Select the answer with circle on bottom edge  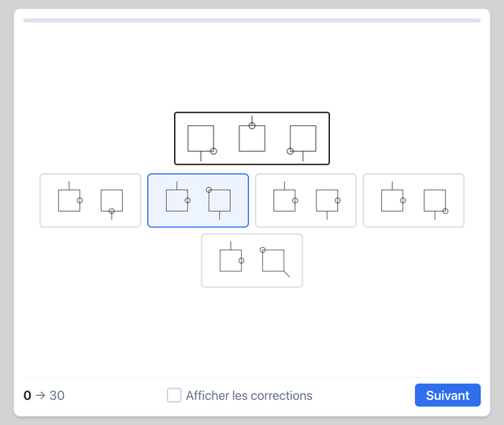pos(91,201)
